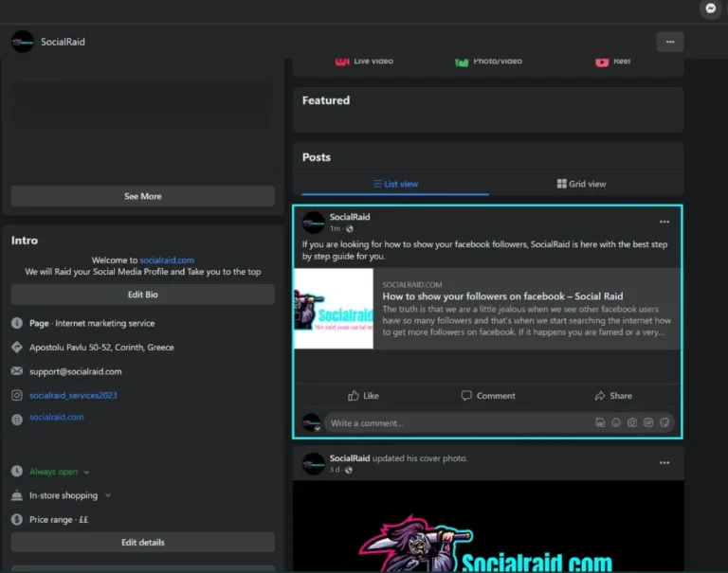Open the Socialraid link preview thumbnail
The height and width of the screenshot is (573, 728).
[x=334, y=309]
